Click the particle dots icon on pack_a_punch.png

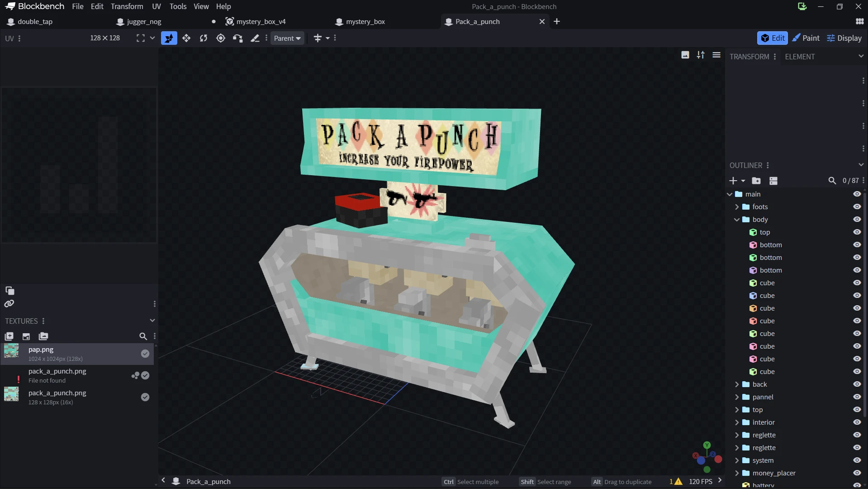pyautogui.click(x=135, y=375)
